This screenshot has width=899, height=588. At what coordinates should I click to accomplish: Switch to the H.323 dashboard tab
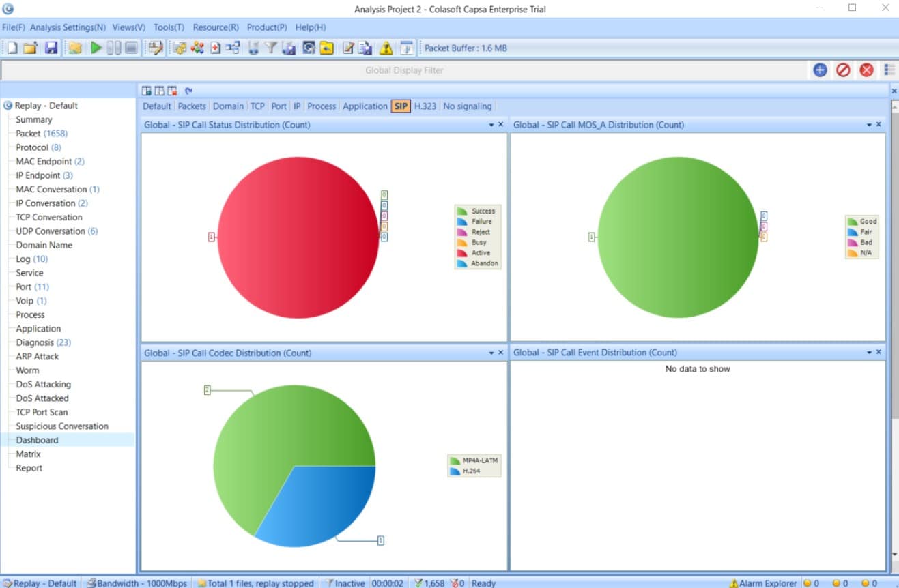[x=425, y=106]
